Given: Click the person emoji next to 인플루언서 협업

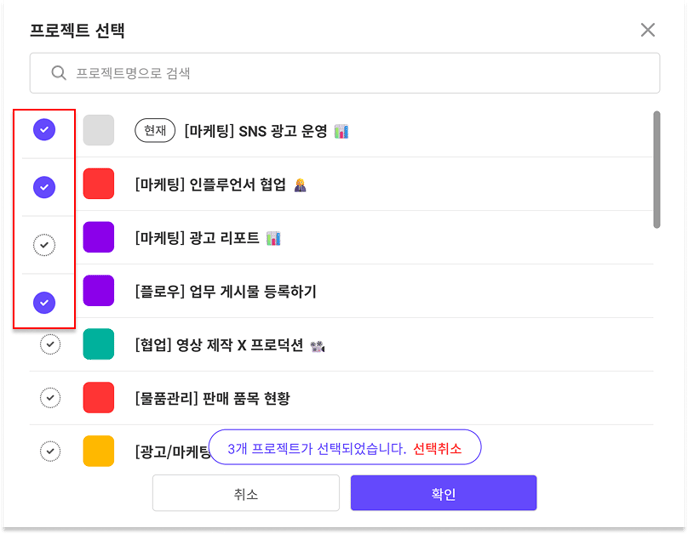Looking at the screenshot, I should (300, 185).
